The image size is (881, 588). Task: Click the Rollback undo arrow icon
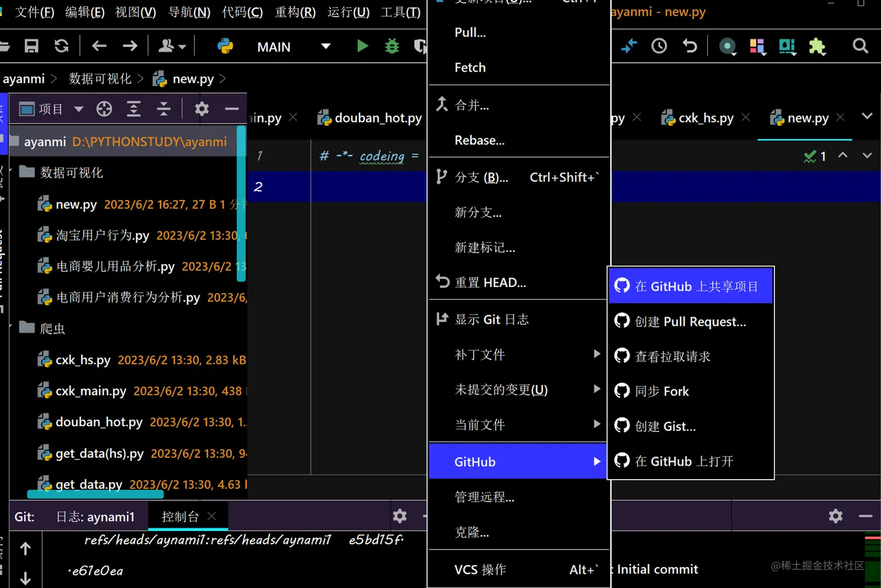[x=690, y=46]
